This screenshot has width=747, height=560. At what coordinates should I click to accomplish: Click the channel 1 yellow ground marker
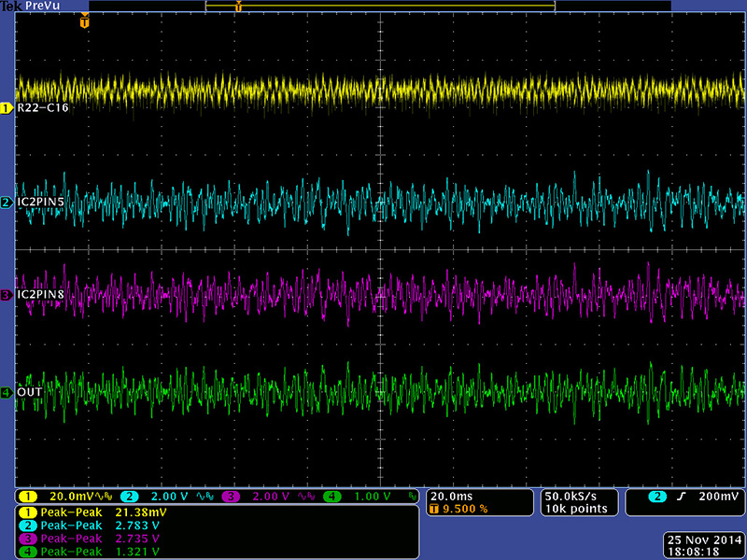(7, 108)
